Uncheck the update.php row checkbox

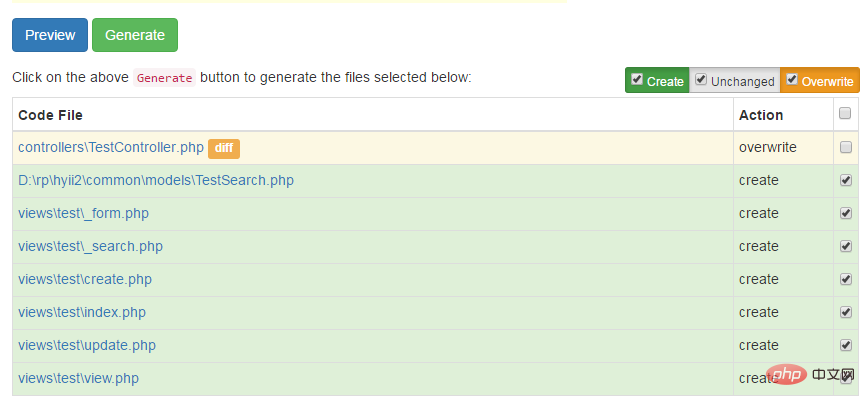coord(846,345)
